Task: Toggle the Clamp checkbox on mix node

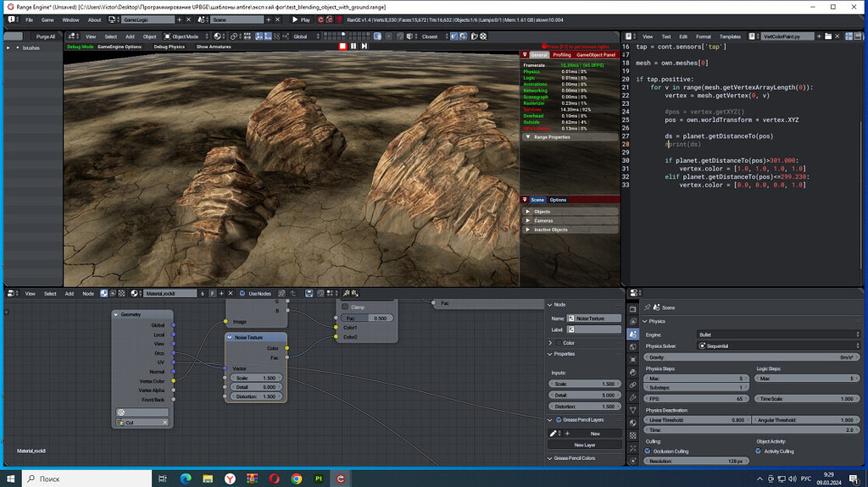Action: [x=346, y=307]
